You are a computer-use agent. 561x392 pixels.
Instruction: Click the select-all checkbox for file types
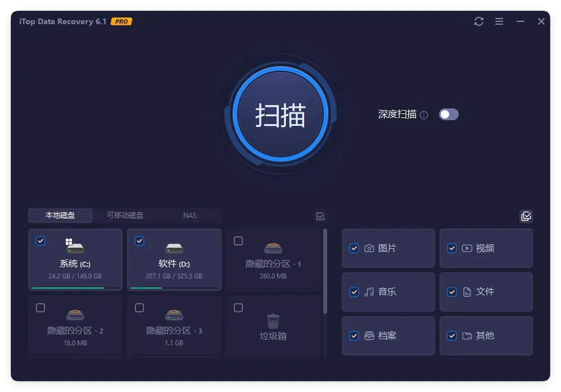click(526, 216)
